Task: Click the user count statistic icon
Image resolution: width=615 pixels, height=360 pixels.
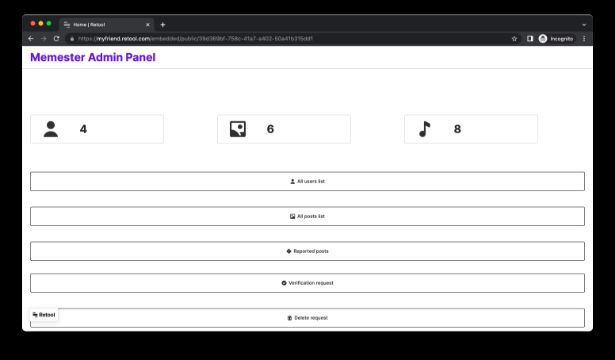Action: (x=51, y=129)
